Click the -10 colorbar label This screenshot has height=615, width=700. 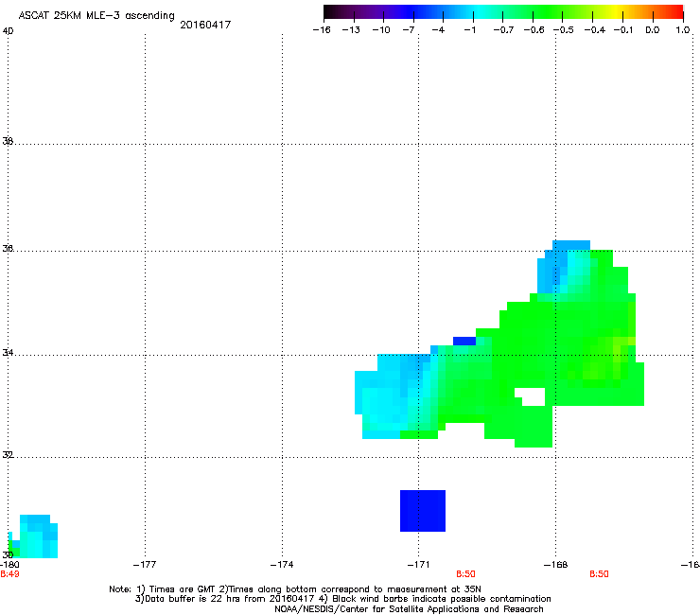[x=381, y=30]
